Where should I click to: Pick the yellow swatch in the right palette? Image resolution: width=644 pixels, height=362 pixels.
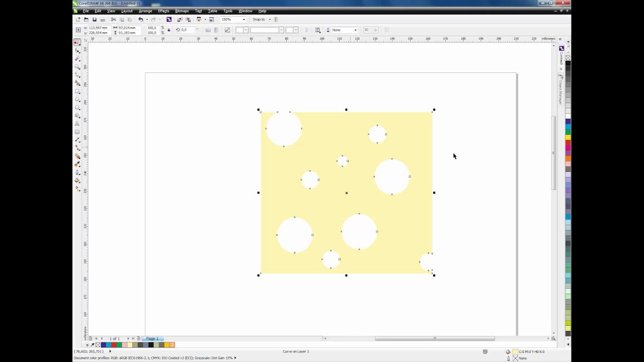(x=568, y=137)
